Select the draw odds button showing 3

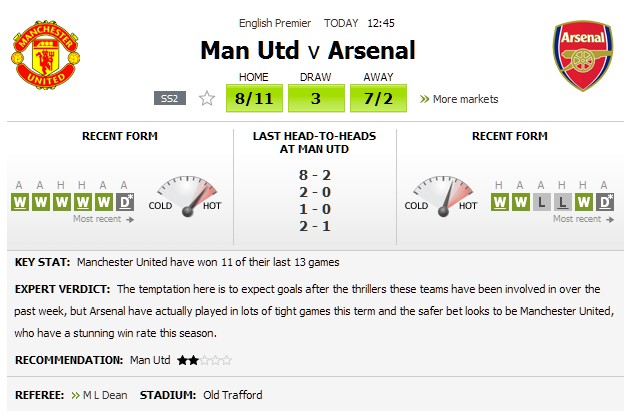click(x=316, y=98)
